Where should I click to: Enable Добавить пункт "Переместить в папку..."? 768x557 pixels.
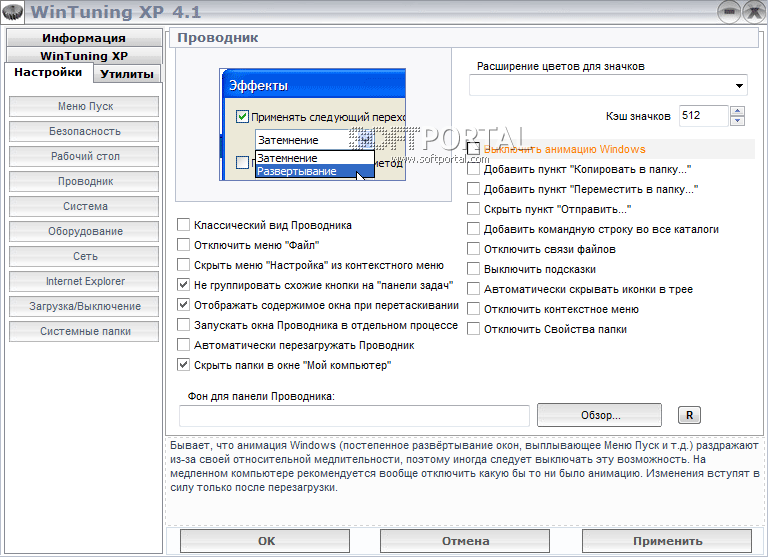pyautogui.click(x=473, y=189)
